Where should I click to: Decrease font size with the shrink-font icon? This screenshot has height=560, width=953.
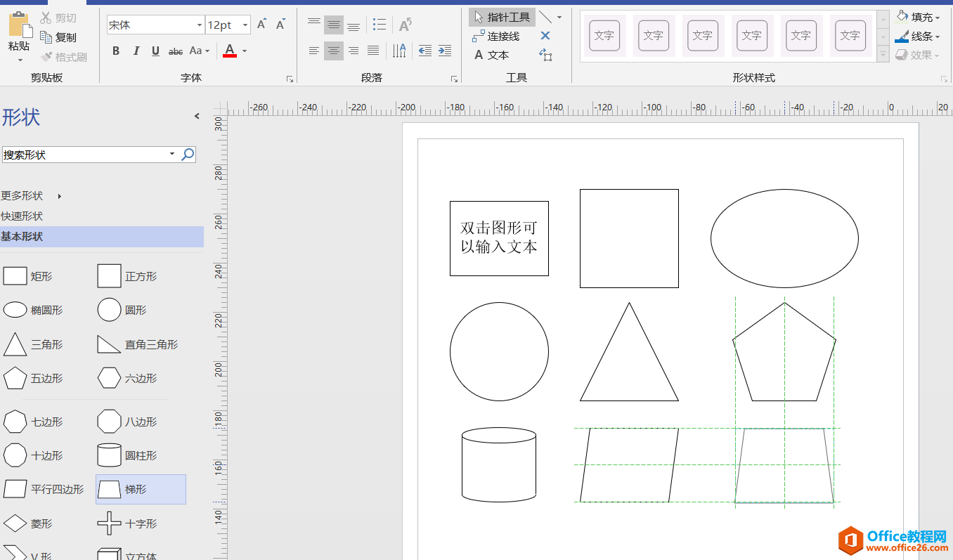point(280,25)
